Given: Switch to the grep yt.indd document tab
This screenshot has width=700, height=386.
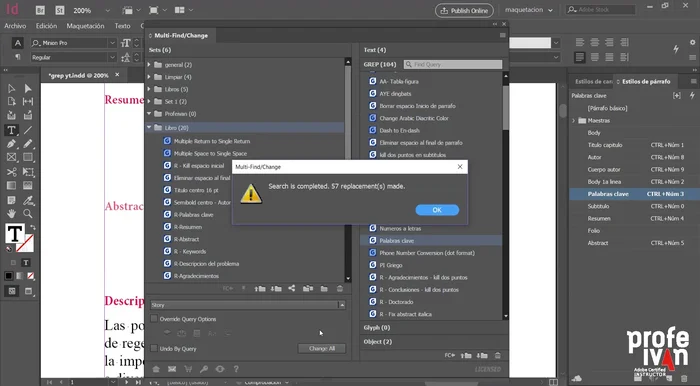Looking at the screenshot, I should click(78, 75).
